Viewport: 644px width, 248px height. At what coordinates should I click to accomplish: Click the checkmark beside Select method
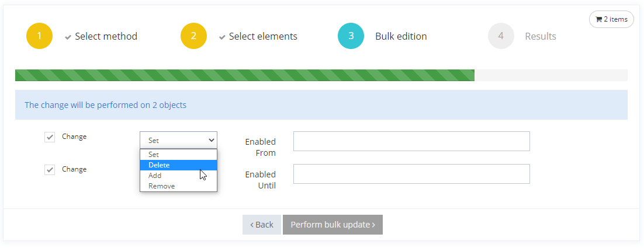pyautogui.click(x=68, y=37)
